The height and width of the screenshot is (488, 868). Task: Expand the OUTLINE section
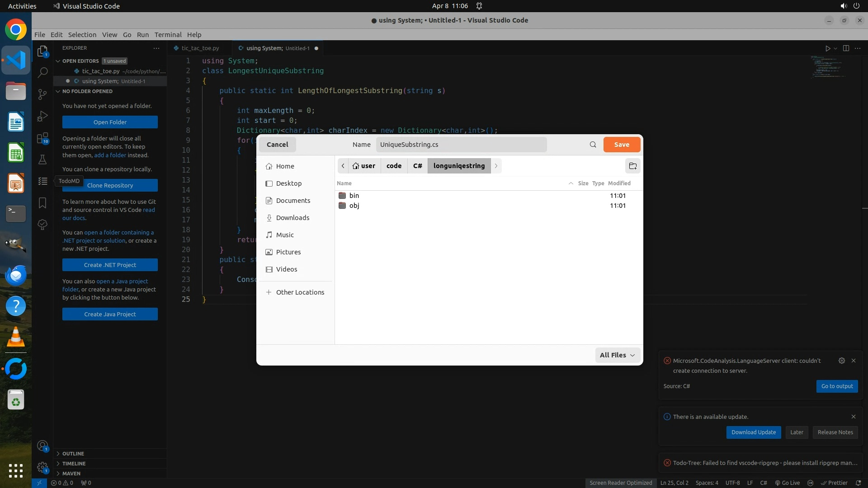point(73,453)
